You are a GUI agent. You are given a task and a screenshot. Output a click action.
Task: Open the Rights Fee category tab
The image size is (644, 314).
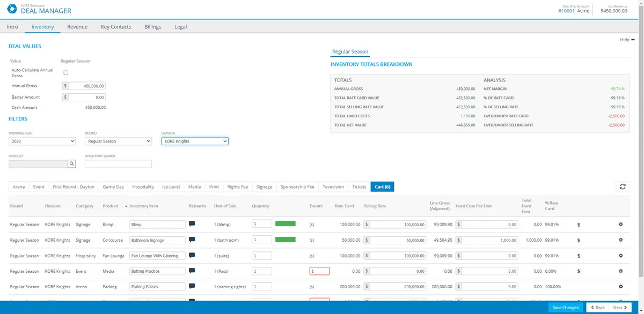pyautogui.click(x=238, y=186)
